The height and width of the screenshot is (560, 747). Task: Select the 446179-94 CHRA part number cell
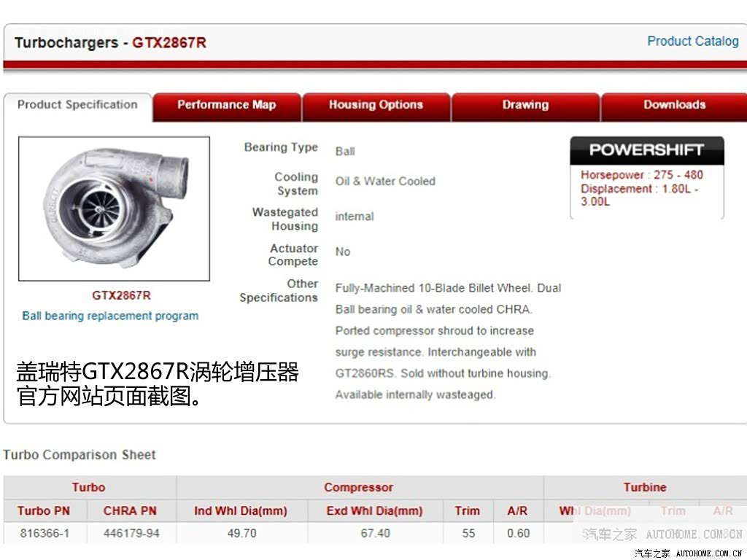click(x=131, y=533)
